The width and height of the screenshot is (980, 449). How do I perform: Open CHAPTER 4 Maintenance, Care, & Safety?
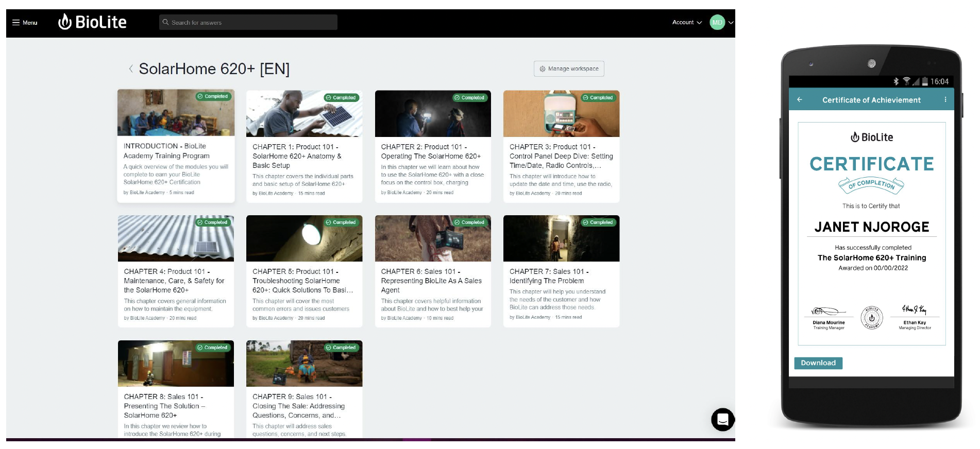click(x=174, y=281)
